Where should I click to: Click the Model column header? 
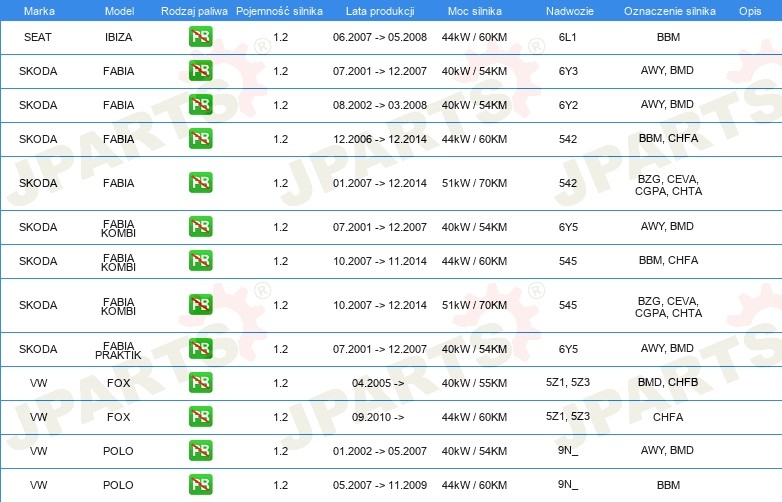[x=119, y=11]
